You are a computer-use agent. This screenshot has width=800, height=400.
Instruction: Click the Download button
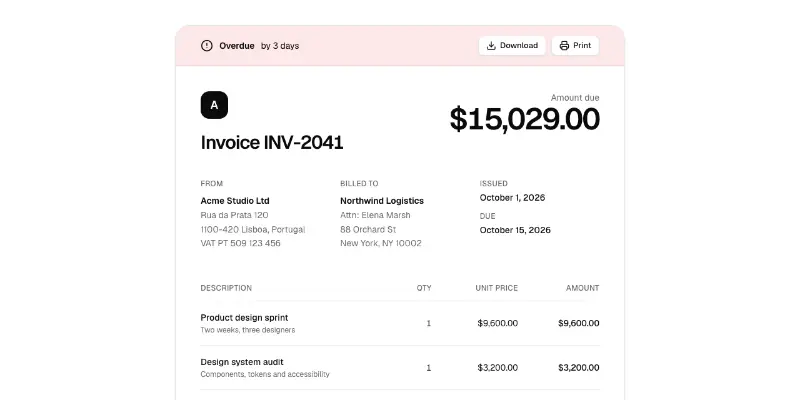[512, 45]
